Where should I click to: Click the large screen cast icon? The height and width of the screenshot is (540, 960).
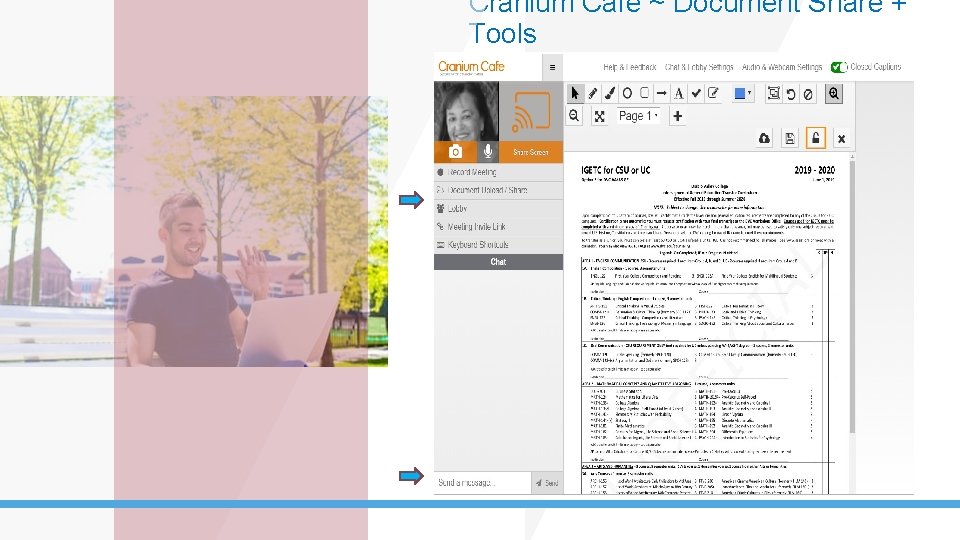(531, 112)
